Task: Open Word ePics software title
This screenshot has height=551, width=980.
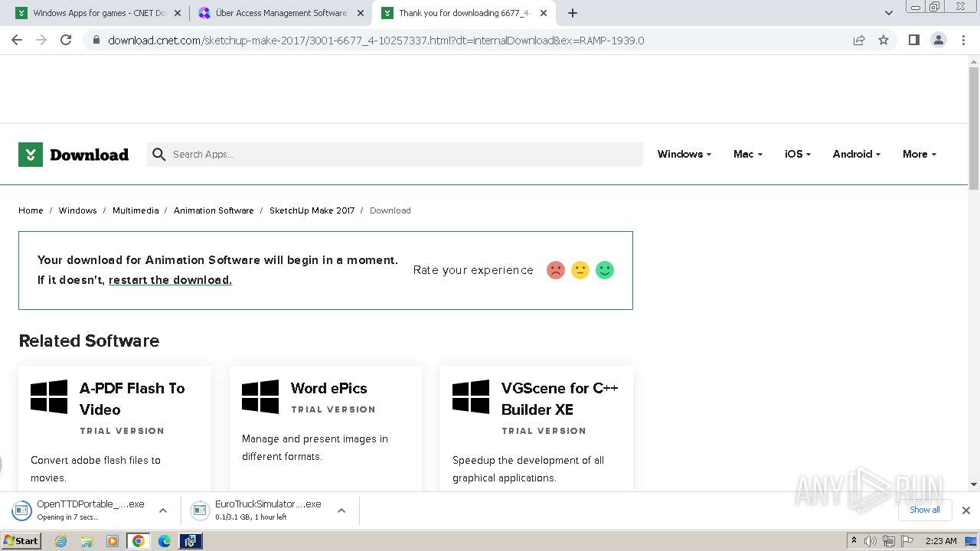Action: click(328, 388)
